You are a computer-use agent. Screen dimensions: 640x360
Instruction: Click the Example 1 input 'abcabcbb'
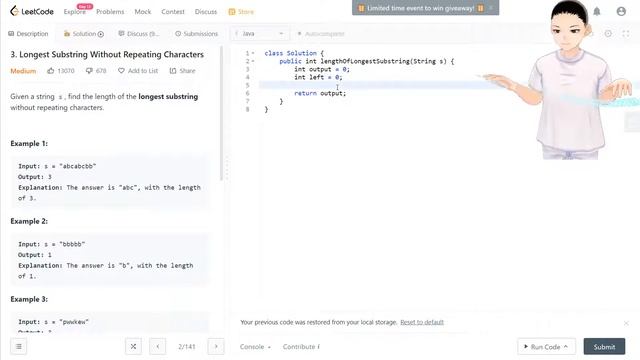pos(78,166)
